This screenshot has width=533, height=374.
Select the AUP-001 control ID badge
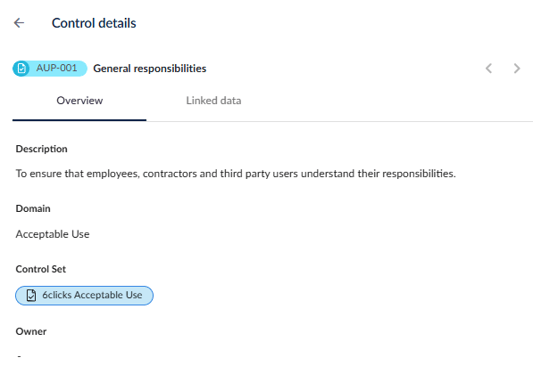50,68
